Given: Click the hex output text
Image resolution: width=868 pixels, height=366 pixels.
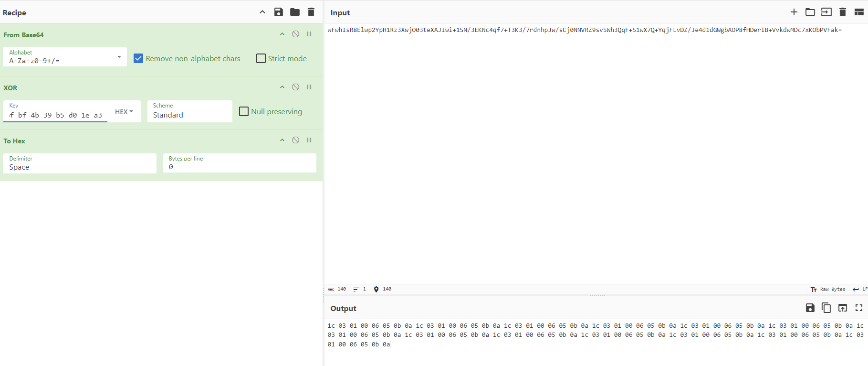Looking at the screenshot, I should point(596,335).
